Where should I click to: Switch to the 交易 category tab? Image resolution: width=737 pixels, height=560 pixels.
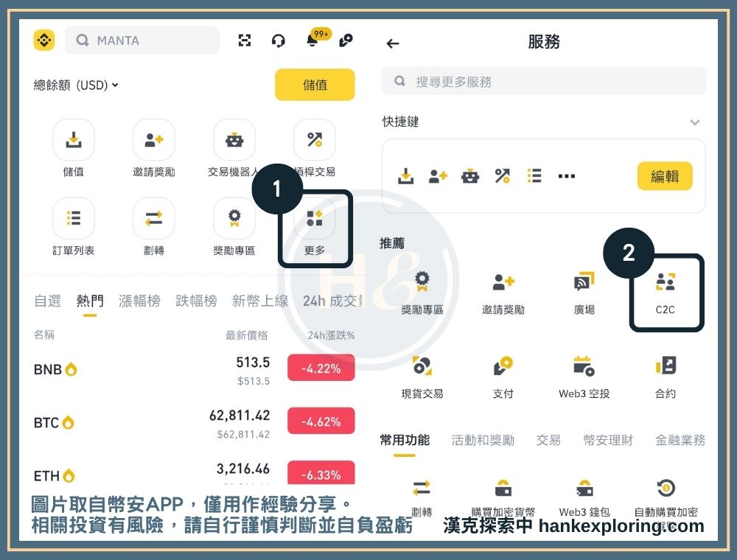click(548, 440)
